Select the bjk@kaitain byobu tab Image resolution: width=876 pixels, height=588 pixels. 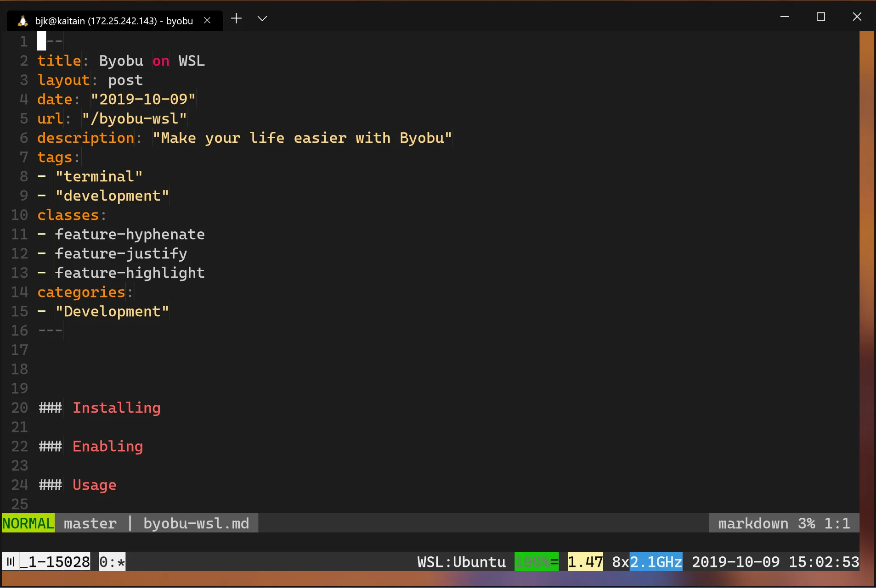(114, 21)
